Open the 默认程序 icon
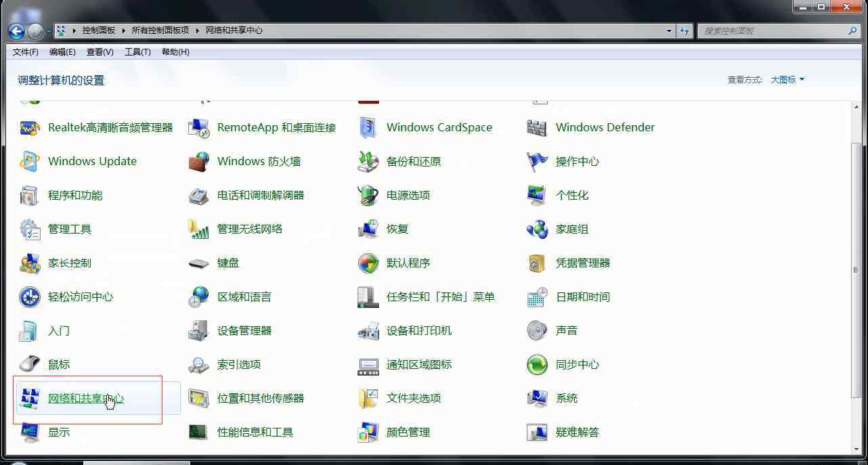Screen dimensions: 868x465 tap(368, 263)
